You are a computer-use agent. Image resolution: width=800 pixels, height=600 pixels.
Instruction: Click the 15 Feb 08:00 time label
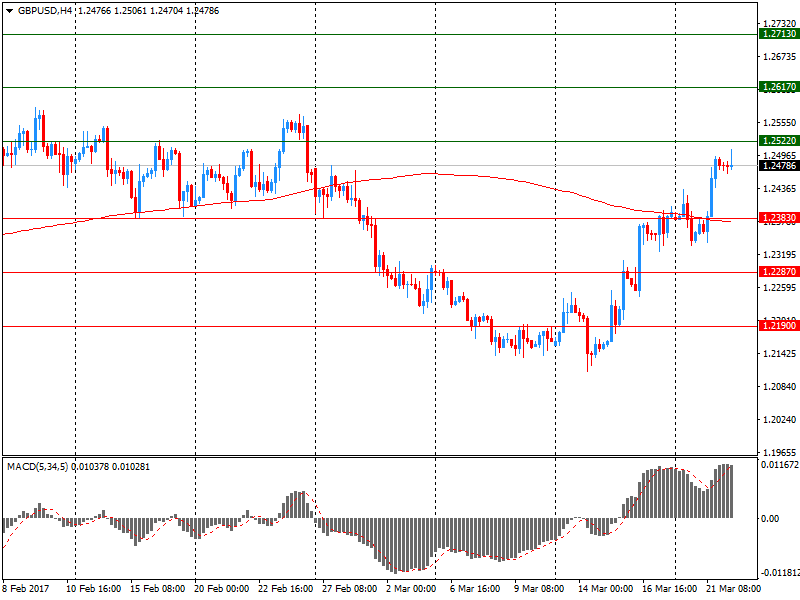[158, 589]
